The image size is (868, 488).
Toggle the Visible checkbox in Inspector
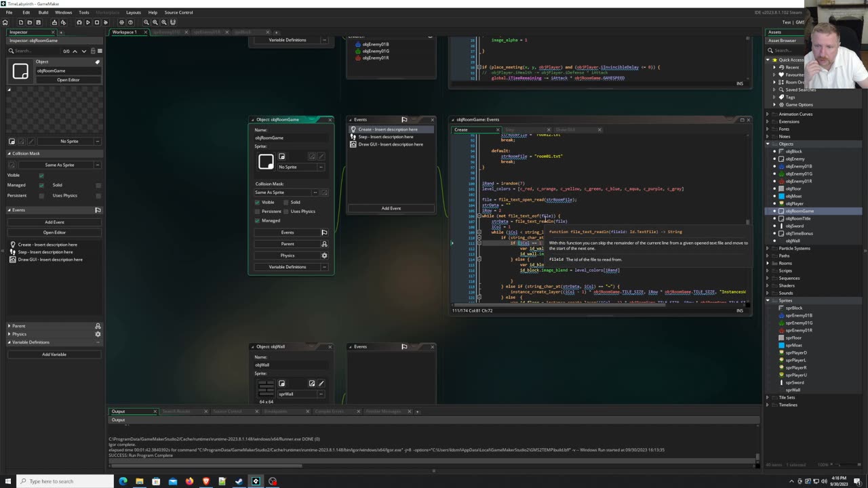41,175
